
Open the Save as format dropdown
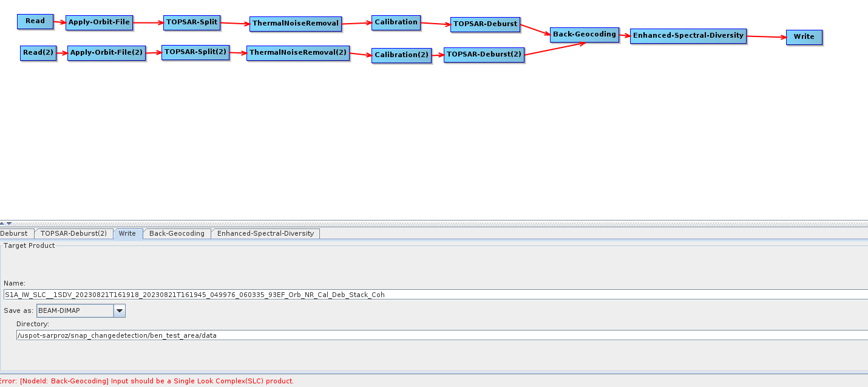coord(120,310)
